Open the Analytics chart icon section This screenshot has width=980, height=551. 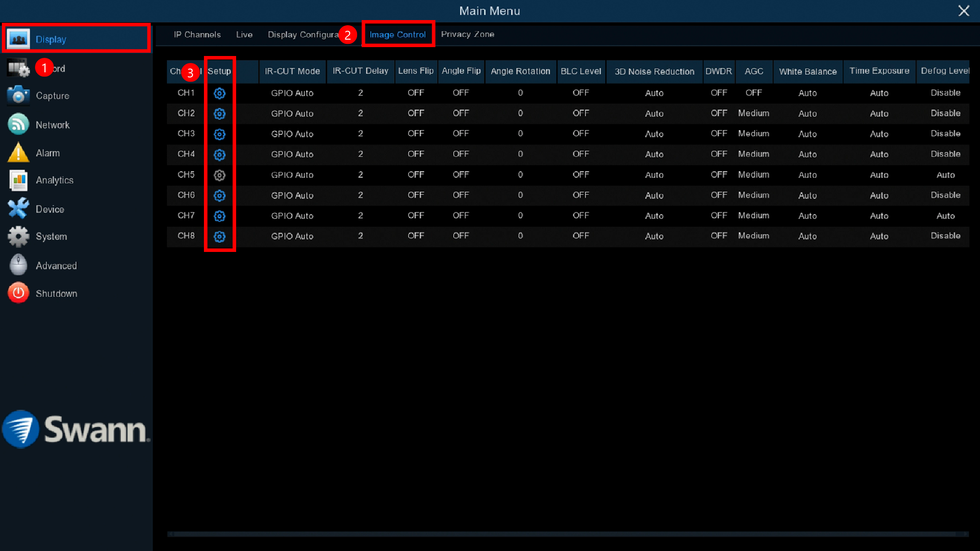[x=18, y=180]
